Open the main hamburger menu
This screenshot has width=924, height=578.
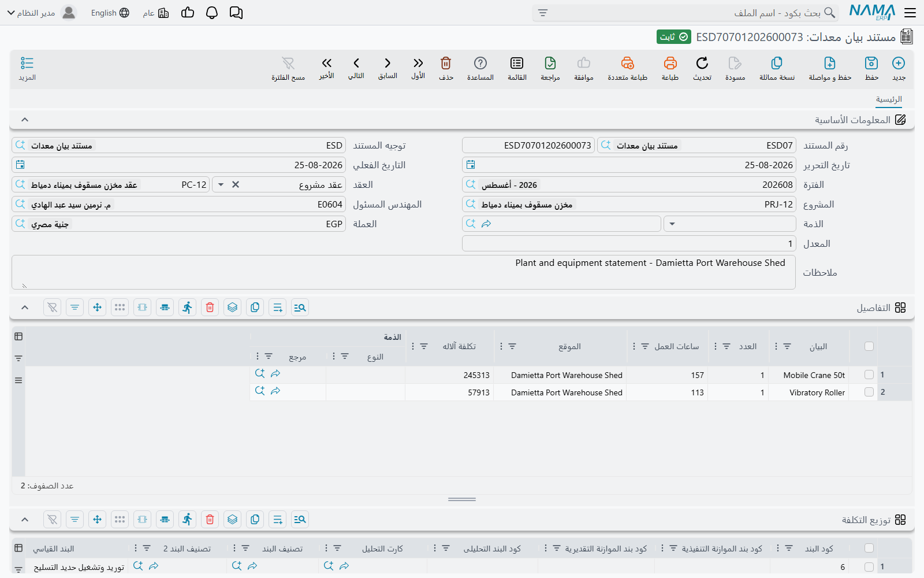point(910,13)
